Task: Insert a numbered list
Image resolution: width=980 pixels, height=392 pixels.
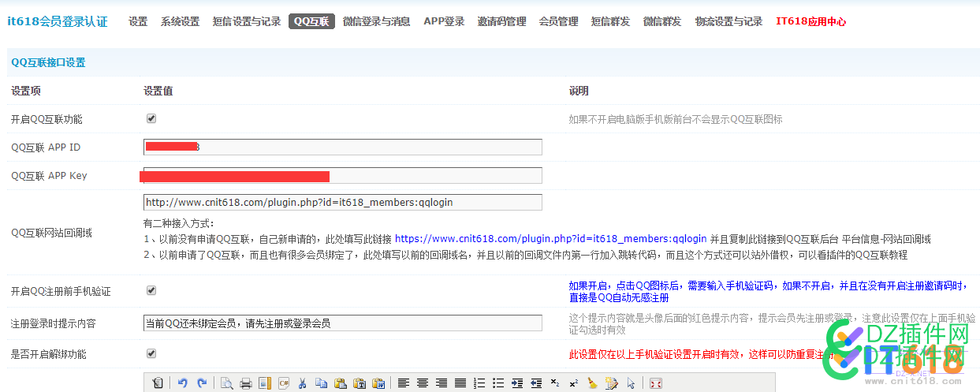Action: tap(479, 383)
